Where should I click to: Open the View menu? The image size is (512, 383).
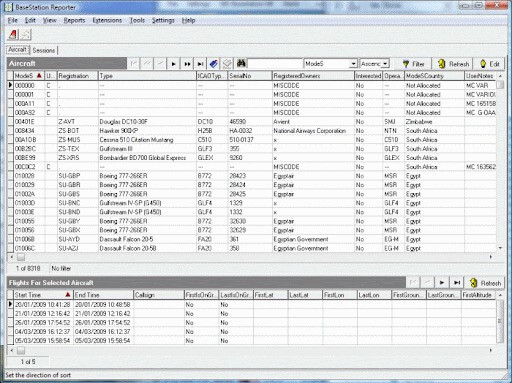click(x=49, y=20)
